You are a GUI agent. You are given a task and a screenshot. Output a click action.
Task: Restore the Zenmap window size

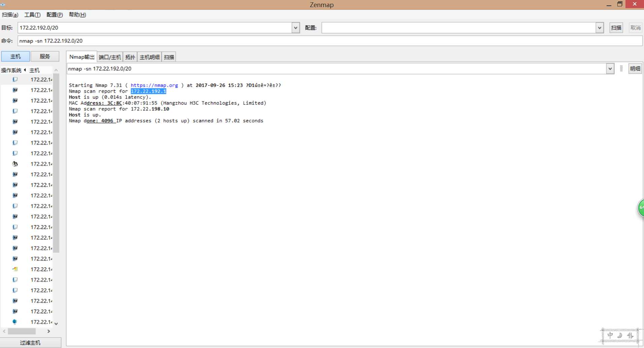pyautogui.click(x=619, y=4)
